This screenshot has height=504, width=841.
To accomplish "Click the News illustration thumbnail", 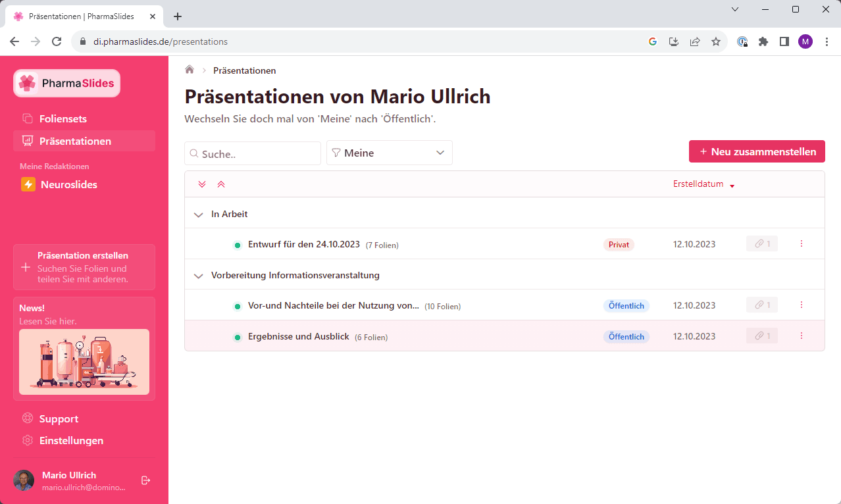I will click(84, 361).
